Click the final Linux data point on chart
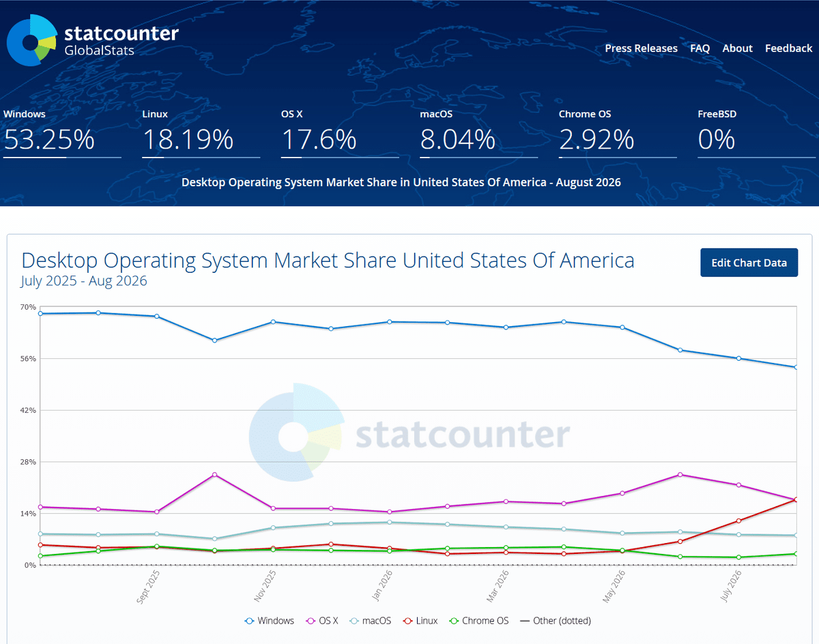Image resolution: width=819 pixels, height=644 pixels. (x=796, y=499)
